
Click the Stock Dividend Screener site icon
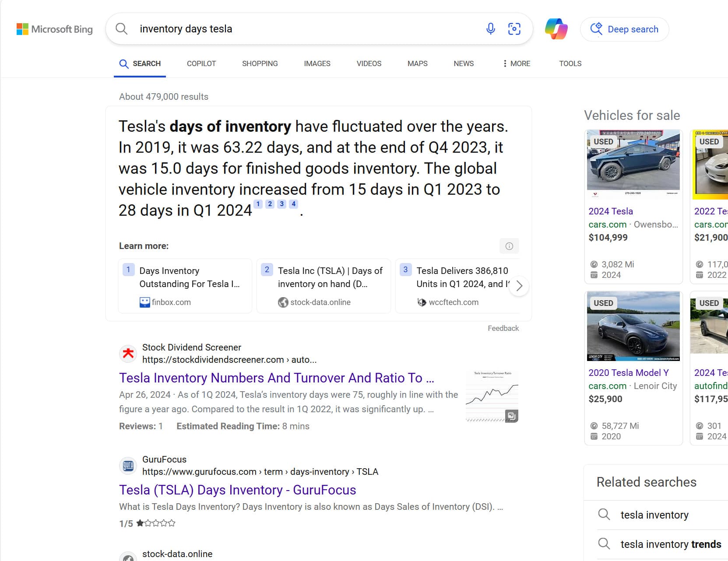(128, 353)
